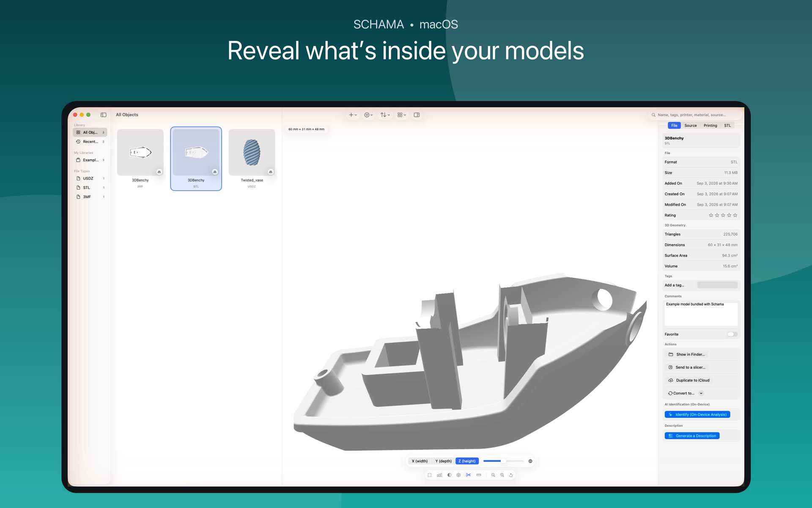This screenshot has width=812, height=508.
Task: Toggle the wireframe cube view
Action: point(458,475)
